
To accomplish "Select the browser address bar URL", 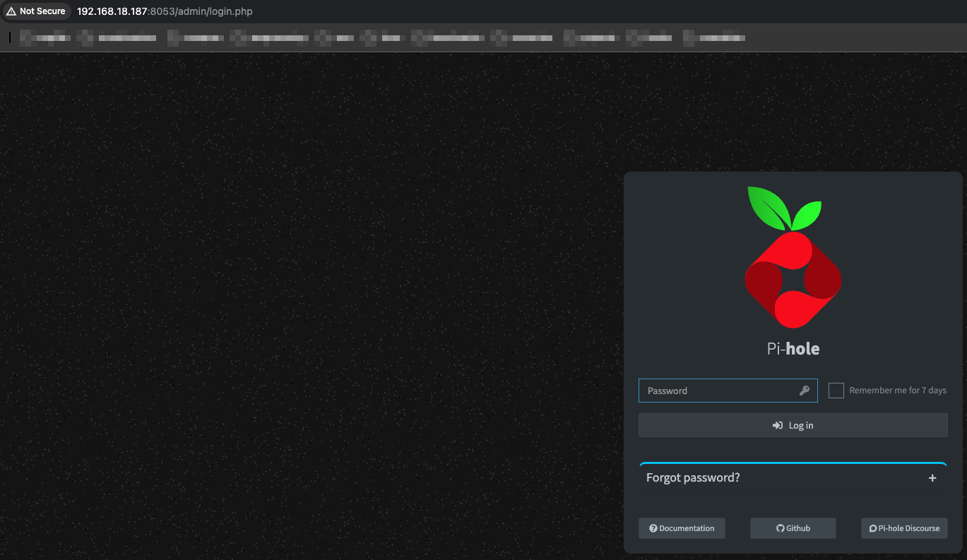I will 165,11.
